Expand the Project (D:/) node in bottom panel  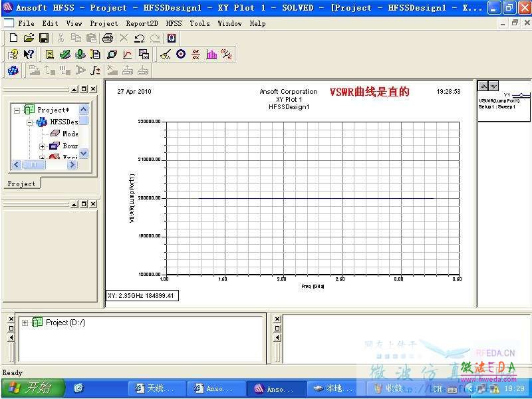coord(25,323)
